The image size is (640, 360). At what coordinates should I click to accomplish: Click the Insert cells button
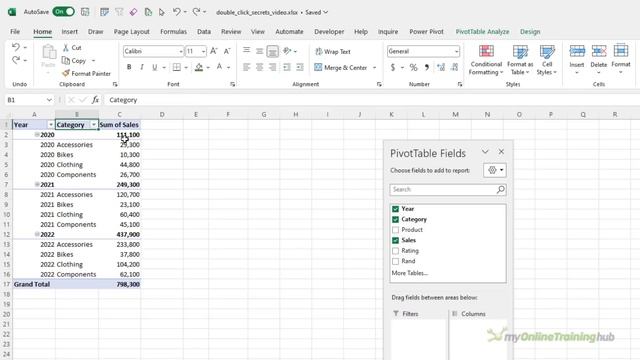(x=577, y=59)
